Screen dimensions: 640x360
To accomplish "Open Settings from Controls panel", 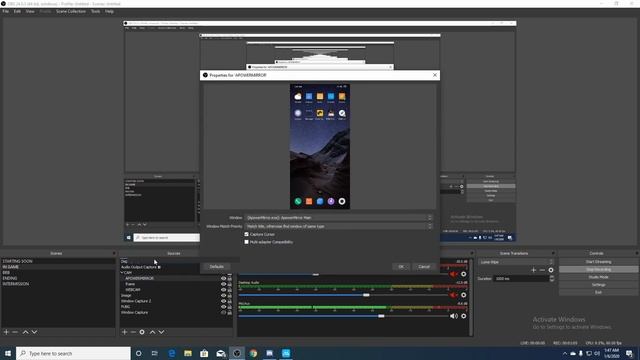I will (598, 285).
